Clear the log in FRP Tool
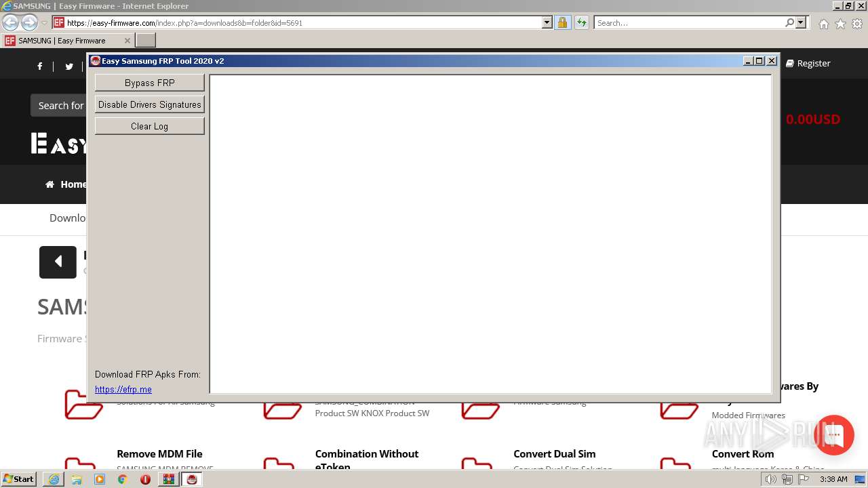 point(149,126)
